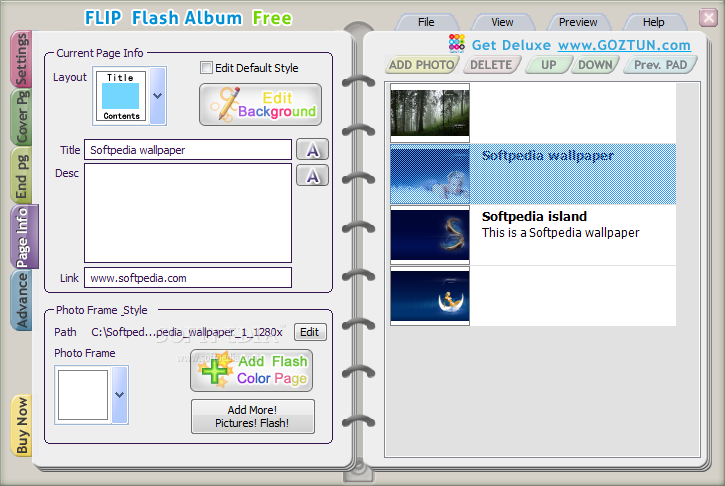Click the 'Softpedia island' list title
The height and width of the screenshot is (486, 725).
[x=534, y=216]
